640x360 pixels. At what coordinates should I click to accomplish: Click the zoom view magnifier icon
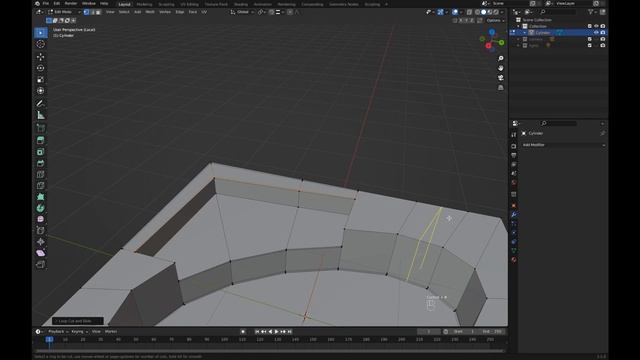point(501,59)
